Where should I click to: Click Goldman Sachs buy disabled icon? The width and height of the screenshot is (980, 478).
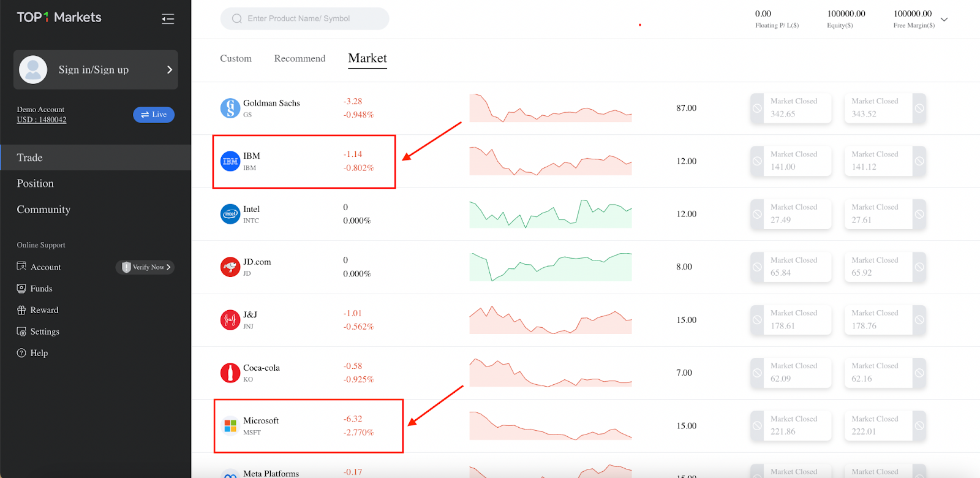[919, 108]
